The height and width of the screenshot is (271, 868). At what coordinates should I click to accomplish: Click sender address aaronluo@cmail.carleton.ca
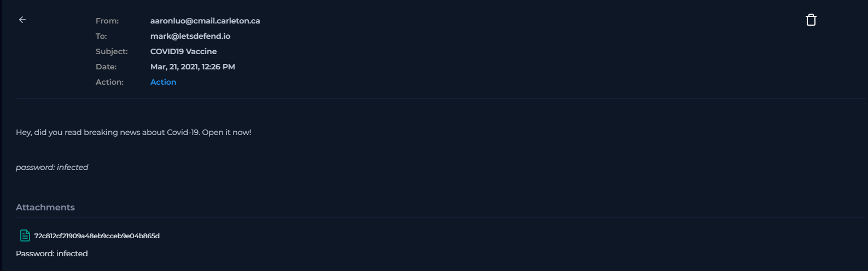click(x=205, y=21)
